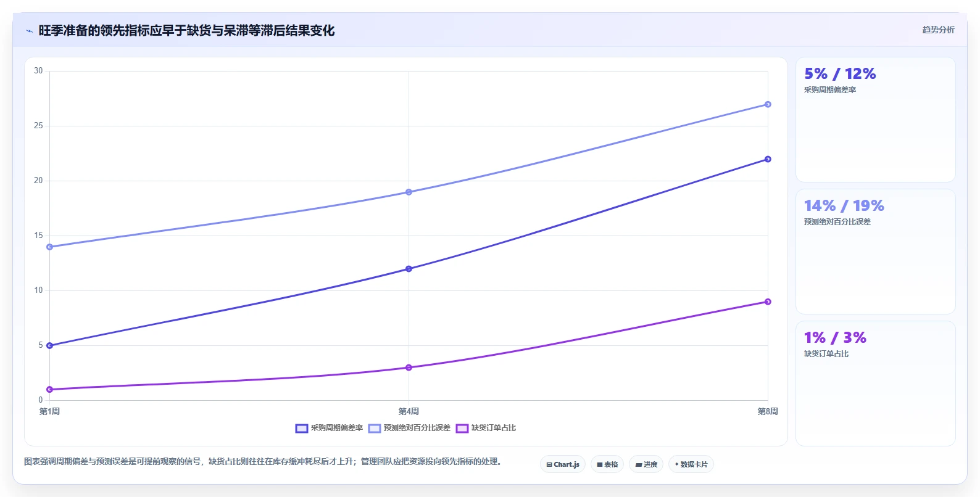Click the y-axis value 15
Image resolution: width=980 pixels, height=497 pixels.
[38, 236]
